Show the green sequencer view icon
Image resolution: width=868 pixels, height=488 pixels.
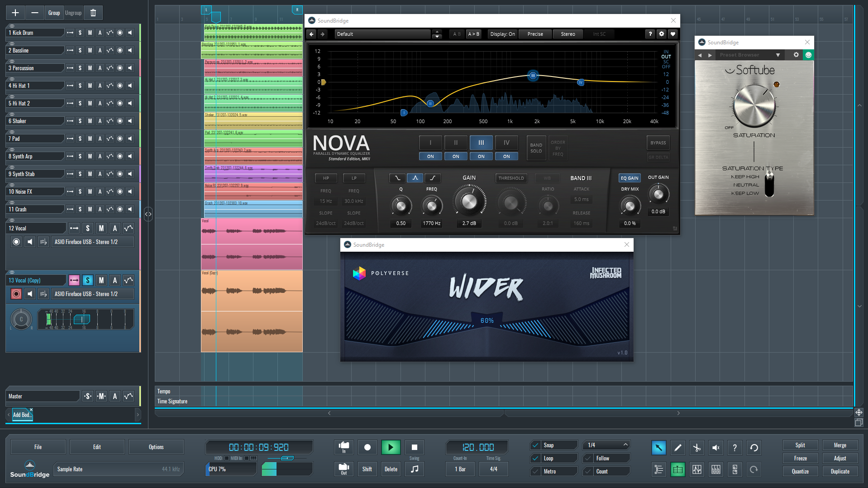677,469
